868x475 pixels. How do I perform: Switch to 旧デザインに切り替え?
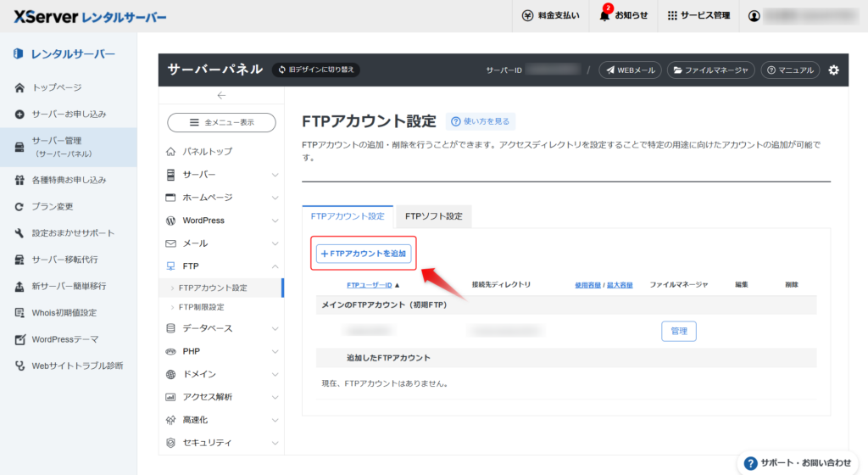[315, 70]
